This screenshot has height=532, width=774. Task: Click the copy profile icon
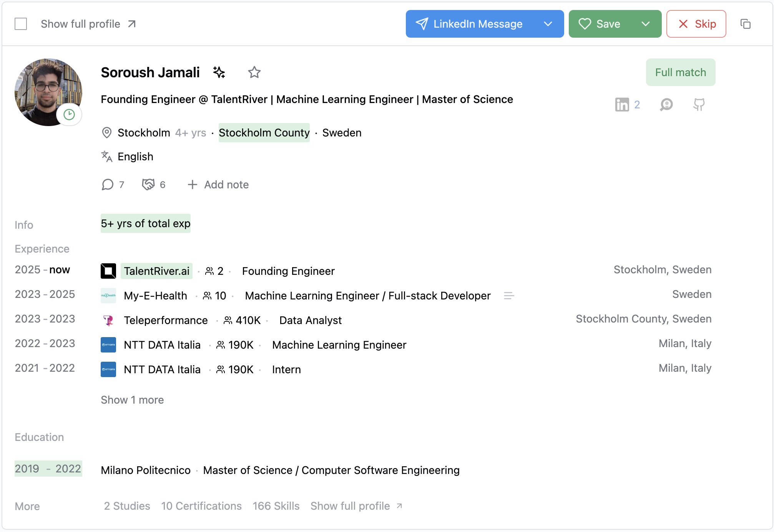point(745,24)
